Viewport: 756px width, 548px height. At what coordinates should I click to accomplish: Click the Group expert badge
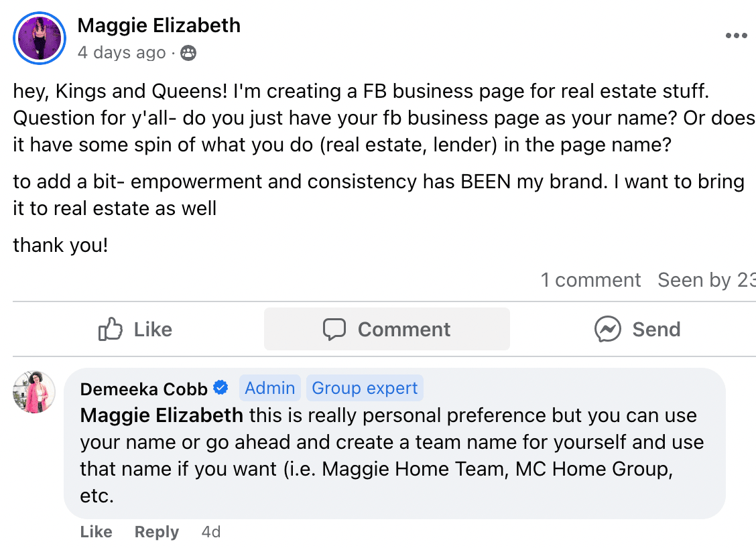point(365,389)
